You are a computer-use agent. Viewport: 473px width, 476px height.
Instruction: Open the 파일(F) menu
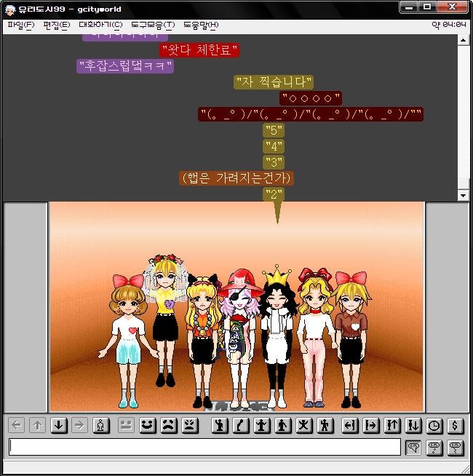click(20, 25)
